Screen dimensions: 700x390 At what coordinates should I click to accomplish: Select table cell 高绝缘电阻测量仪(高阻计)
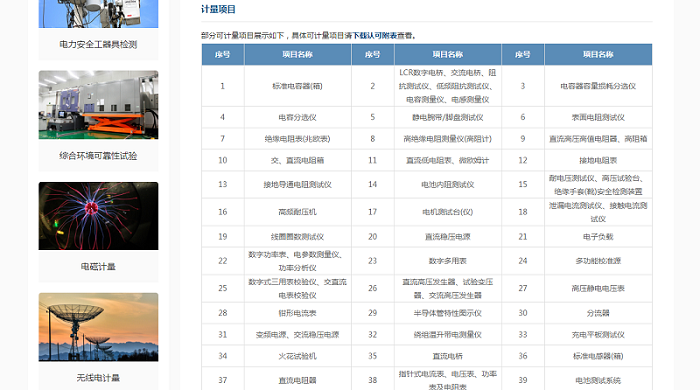[448, 139]
